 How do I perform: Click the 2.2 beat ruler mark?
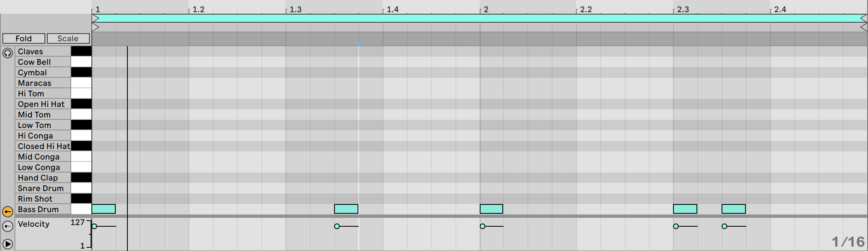click(586, 9)
